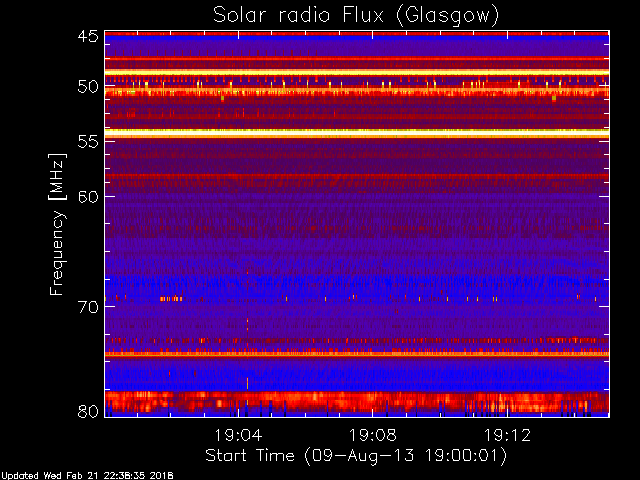Select the 55 frequency tick label
Image resolution: width=640 pixels, height=480 pixels.
tap(88, 142)
